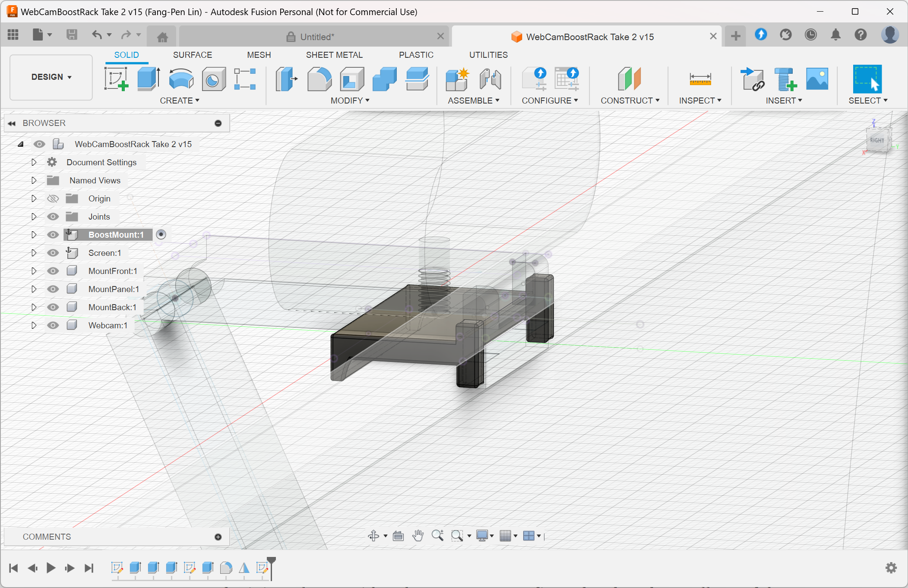The image size is (908, 588).
Task: Expand the BoostMount:1 component tree
Action: click(x=33, y=234)
